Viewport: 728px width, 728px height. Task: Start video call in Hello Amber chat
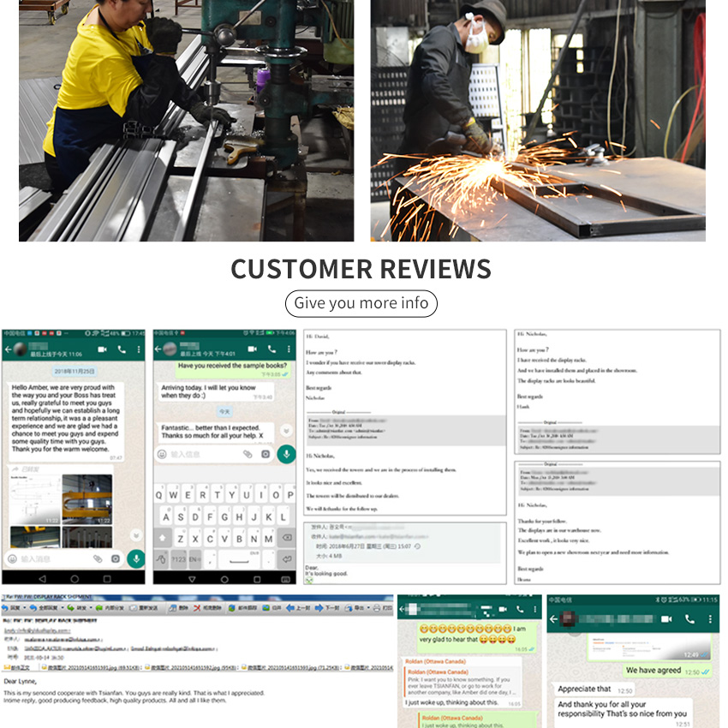point(102,349)
